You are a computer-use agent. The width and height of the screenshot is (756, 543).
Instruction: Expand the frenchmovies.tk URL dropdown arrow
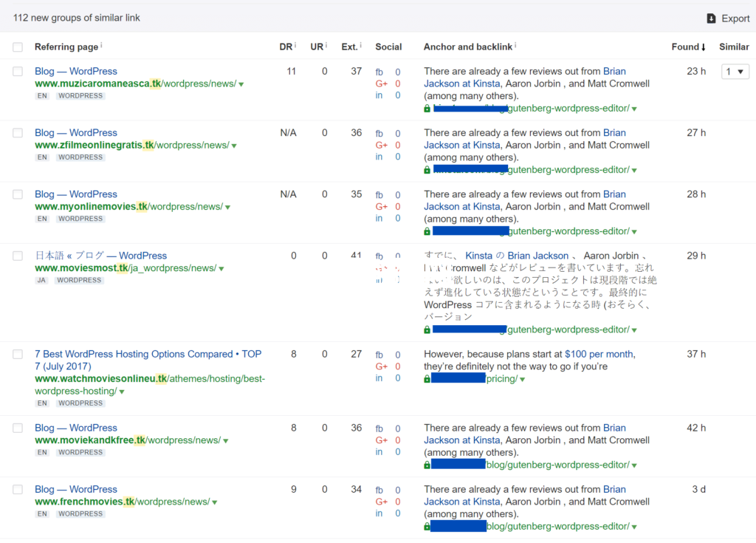pos(215,502)
